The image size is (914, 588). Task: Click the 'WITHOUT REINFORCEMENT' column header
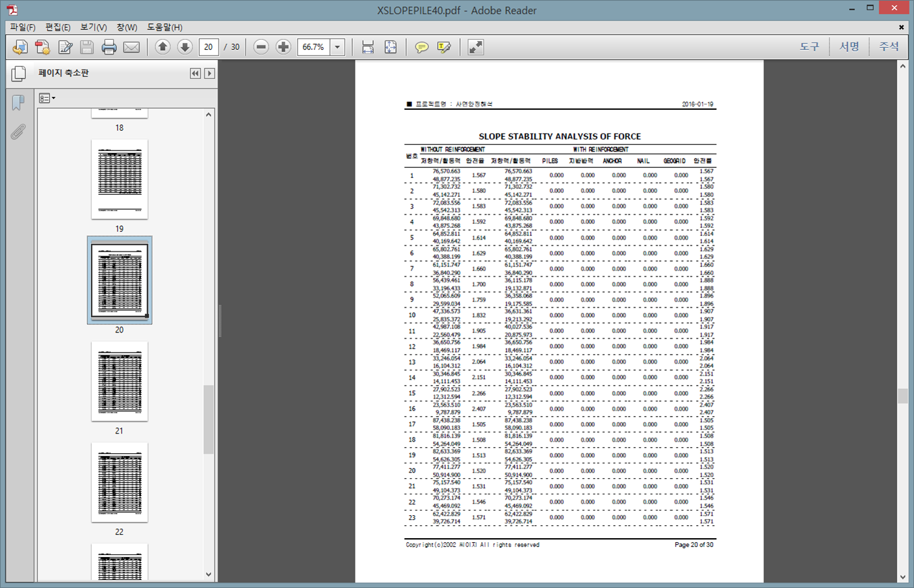pyautogui.click(x=453, y=150)
